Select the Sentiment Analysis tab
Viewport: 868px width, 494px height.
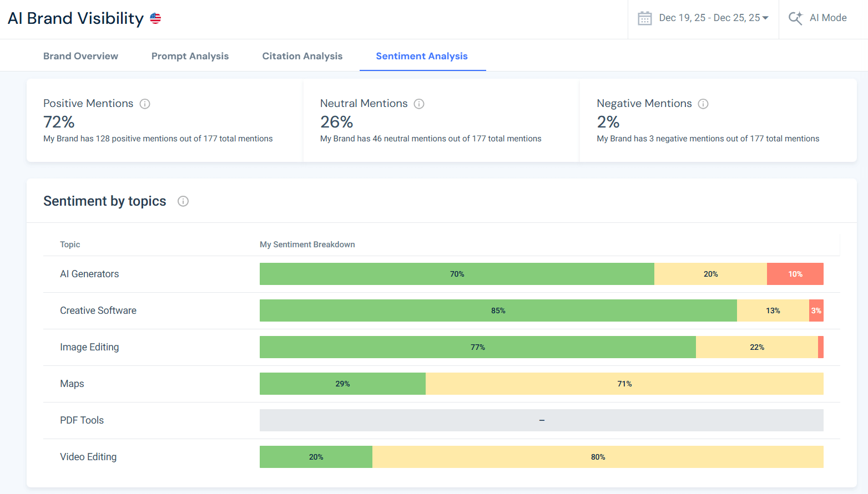(422, 55)
